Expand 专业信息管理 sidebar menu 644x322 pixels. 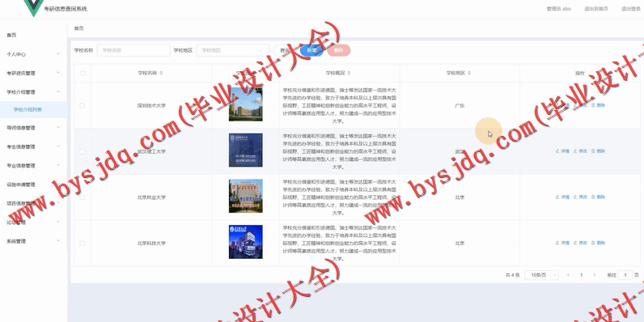[33, 166]
